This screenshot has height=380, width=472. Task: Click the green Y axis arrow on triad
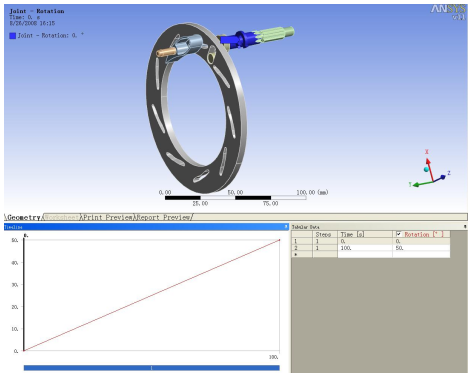[x=422, y=184]
